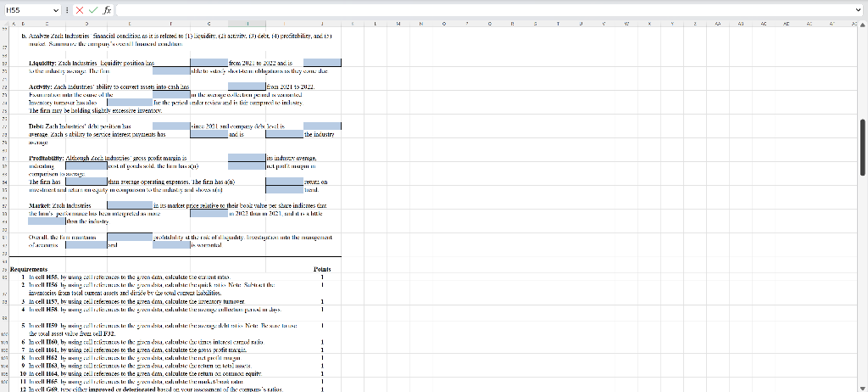Select the blank after 'Overall, the firm maintains'
The height and width of the screenshot is (392, 868).
pyautogui.click(x=130, y=238)
